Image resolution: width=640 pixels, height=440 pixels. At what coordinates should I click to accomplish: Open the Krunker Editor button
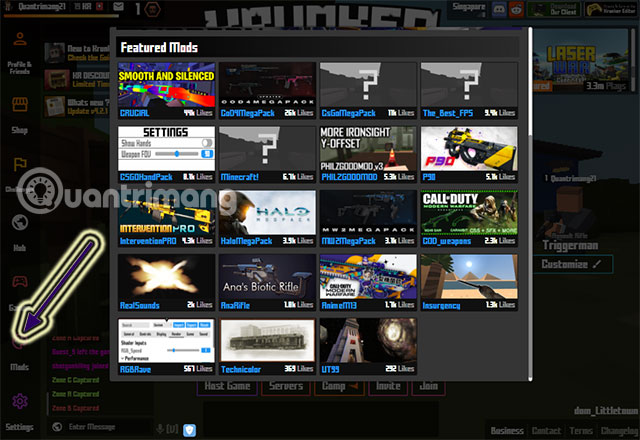coord(610,9)
